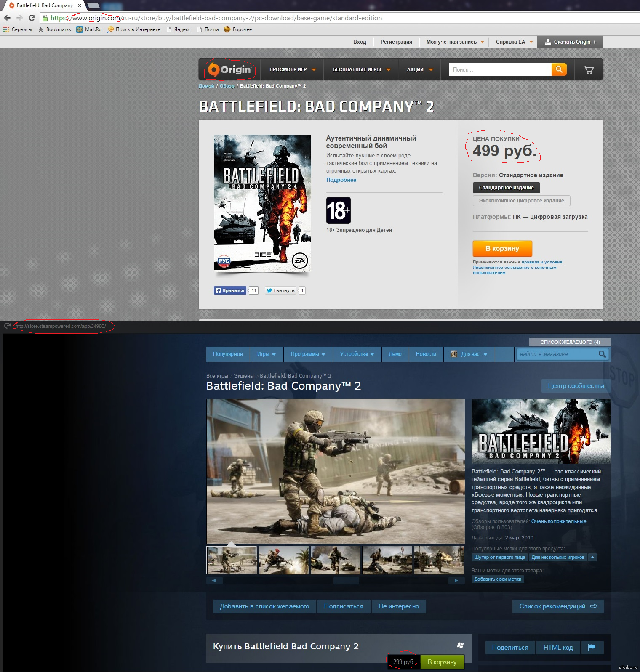This screenshot has width=640, height=672.
Task: Close the Battlefield browser tab
Action: [x=80, y=5]
